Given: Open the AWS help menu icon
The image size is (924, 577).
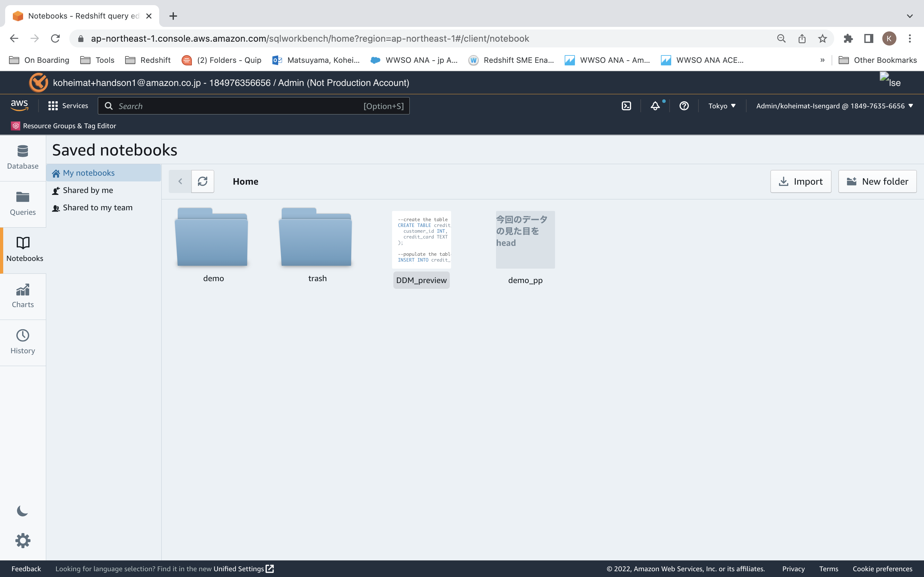Looking at the screenshot, I should (684, 106).
